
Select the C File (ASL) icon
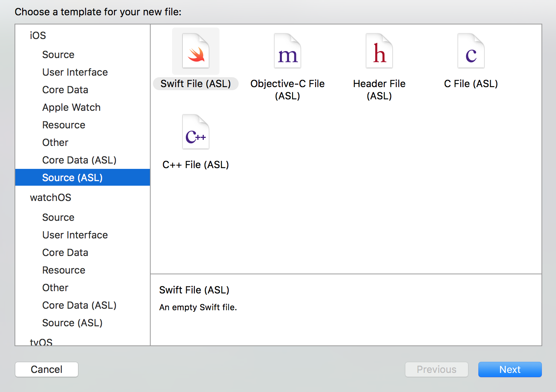[471, 51]
